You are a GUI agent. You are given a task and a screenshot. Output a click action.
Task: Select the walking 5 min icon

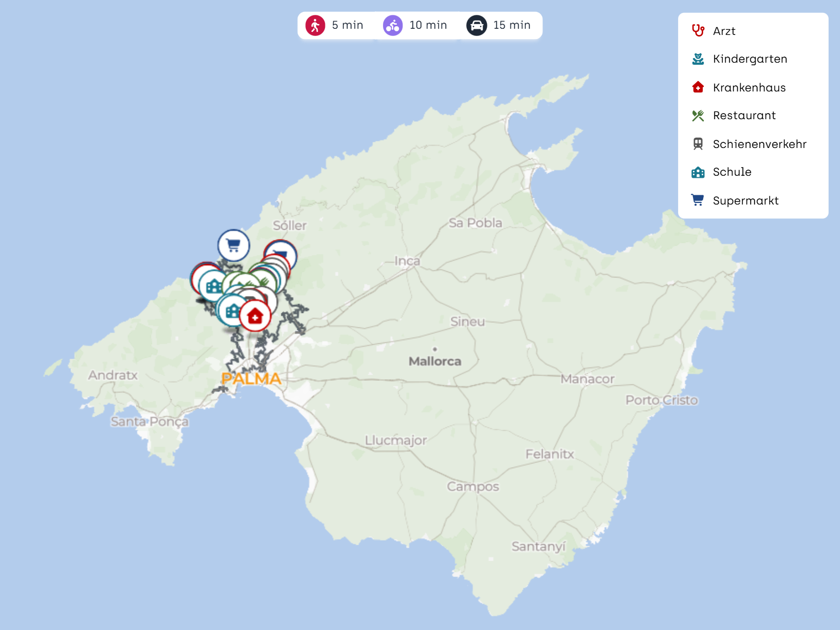315,25
